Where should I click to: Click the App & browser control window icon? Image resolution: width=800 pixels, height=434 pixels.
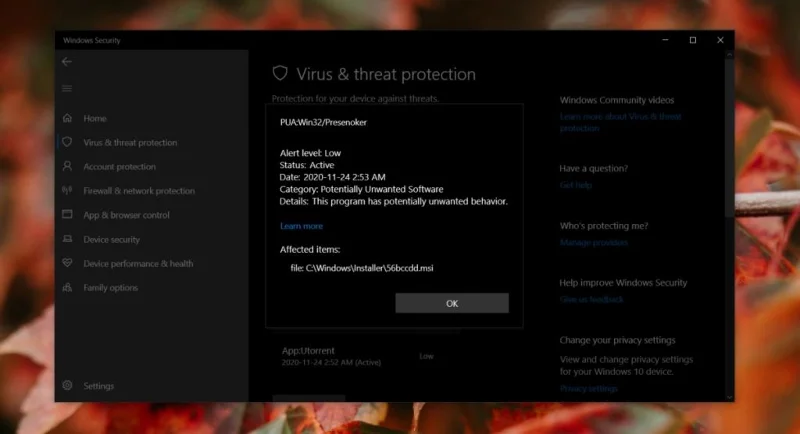(x=67, y=214)
